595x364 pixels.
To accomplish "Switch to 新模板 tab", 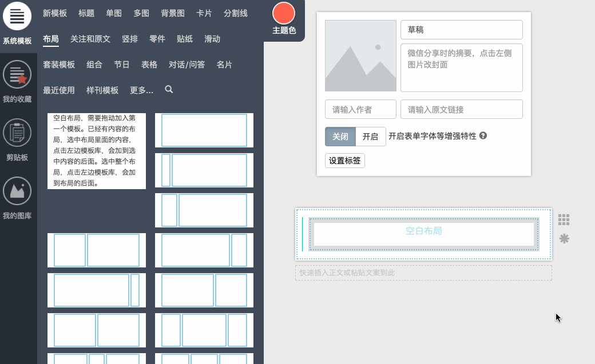I will 55,13.
